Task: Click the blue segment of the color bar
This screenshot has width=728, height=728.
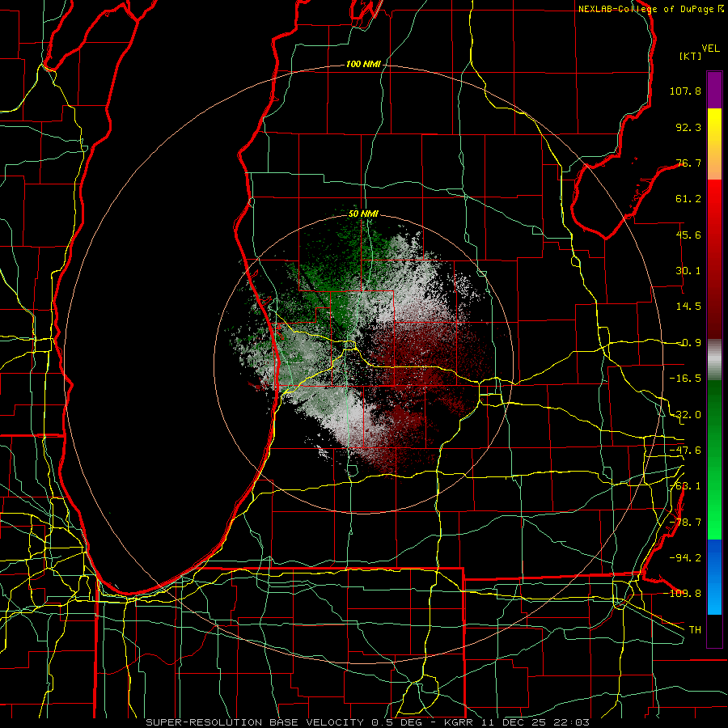Action: (714, 577)
